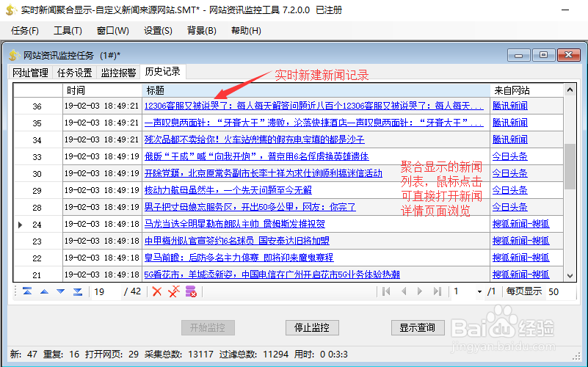The height and width of the screenshot is (367, 588).
Task: Switch to the 监控报警 tab
Action: (118, 73)
